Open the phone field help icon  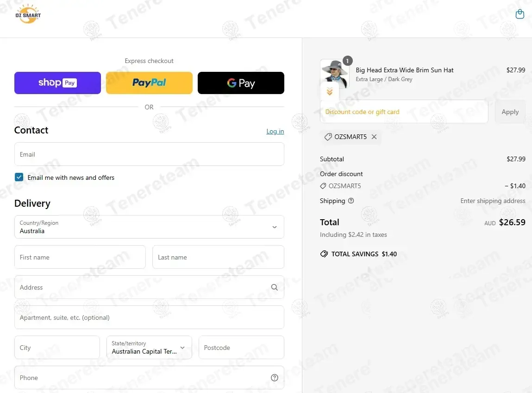(274, 378)
